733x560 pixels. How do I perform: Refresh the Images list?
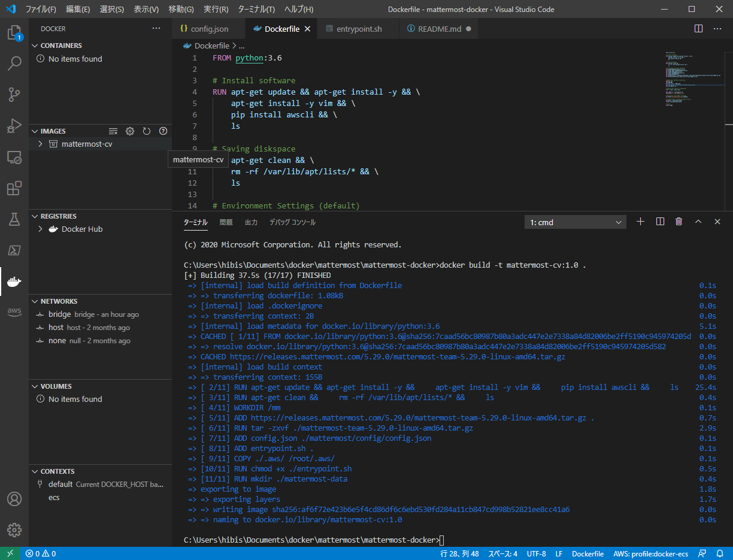point(146,131)
